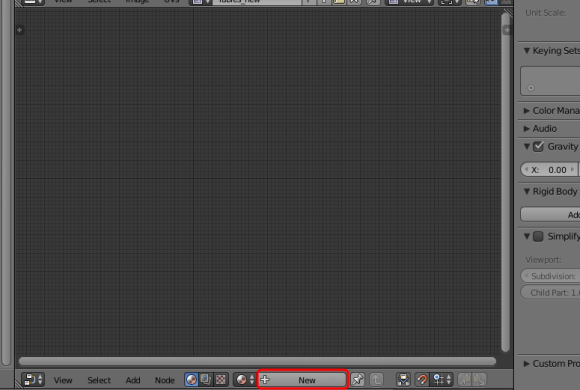This screenshot has height=390, width=580.
Task: Open the shader object type dropdown
Action: point(245,380)
